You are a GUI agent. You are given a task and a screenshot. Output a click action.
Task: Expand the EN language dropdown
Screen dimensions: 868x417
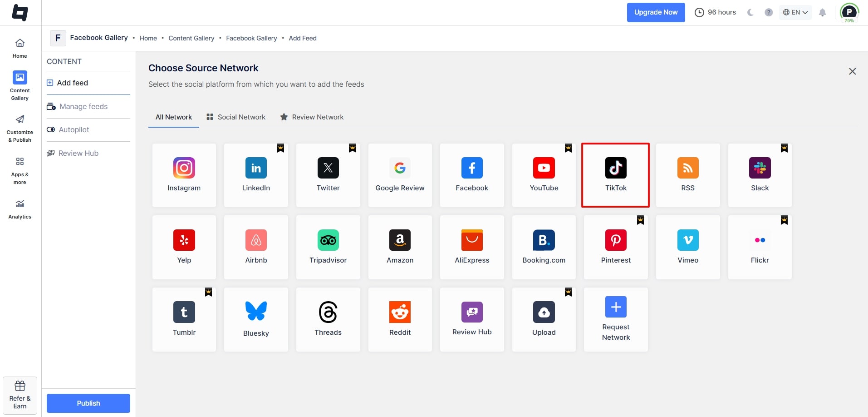coord(795,12)
